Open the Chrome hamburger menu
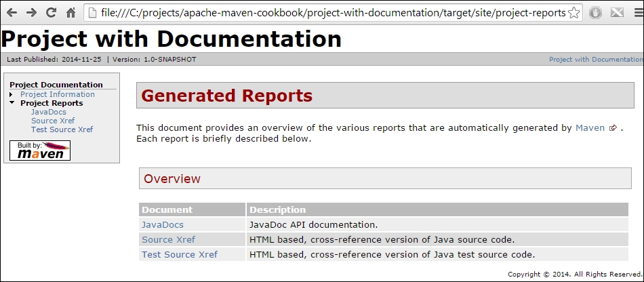The image size is (644, 282). [639, 13]
